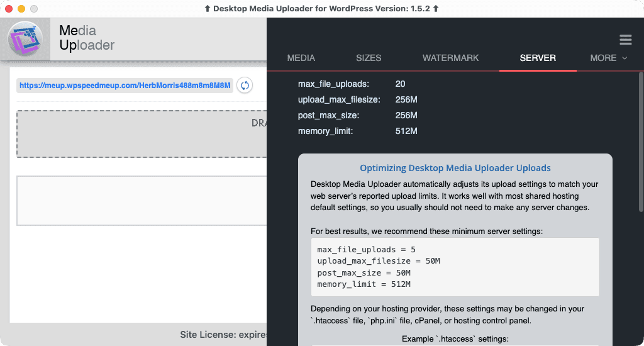644x346 pixels.
Task: Click the 'max_file_uploads = 5' code line
Action: tap(366, 249)
